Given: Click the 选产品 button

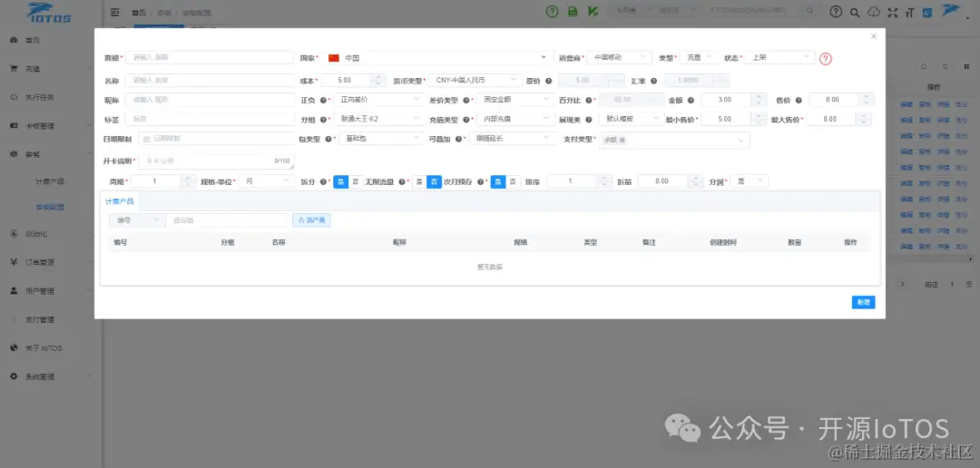Looking at the screenshot, I should click(x=311, y=219).
